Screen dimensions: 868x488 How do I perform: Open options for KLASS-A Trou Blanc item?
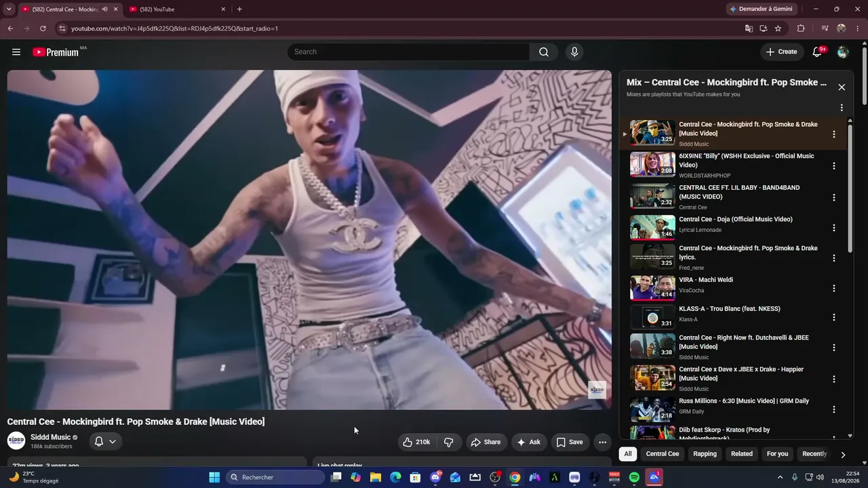(x=834, y=317)
